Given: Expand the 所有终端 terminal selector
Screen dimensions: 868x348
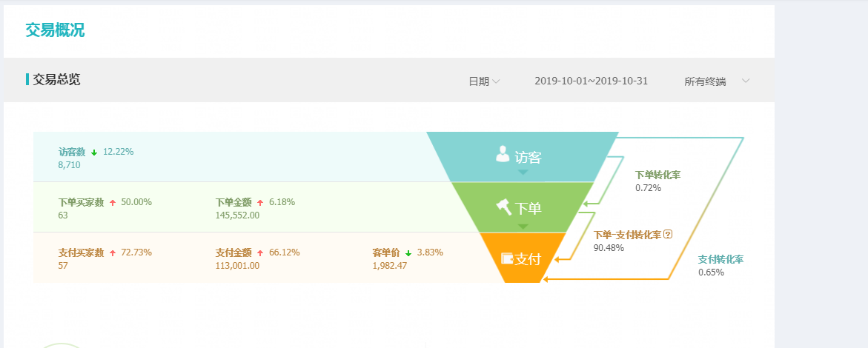Looking at the screenshot, I should point(717,81).
